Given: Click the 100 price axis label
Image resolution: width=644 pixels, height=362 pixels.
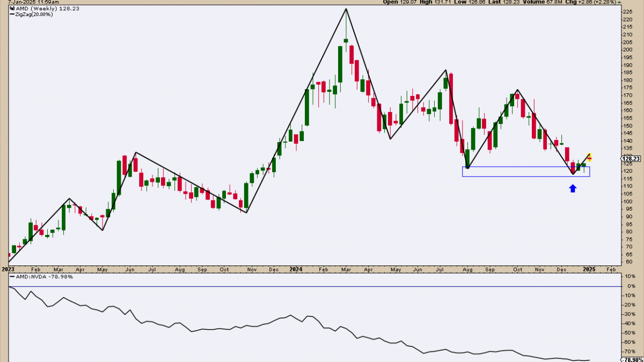Looking at the screenshot, I should (628, 201).
